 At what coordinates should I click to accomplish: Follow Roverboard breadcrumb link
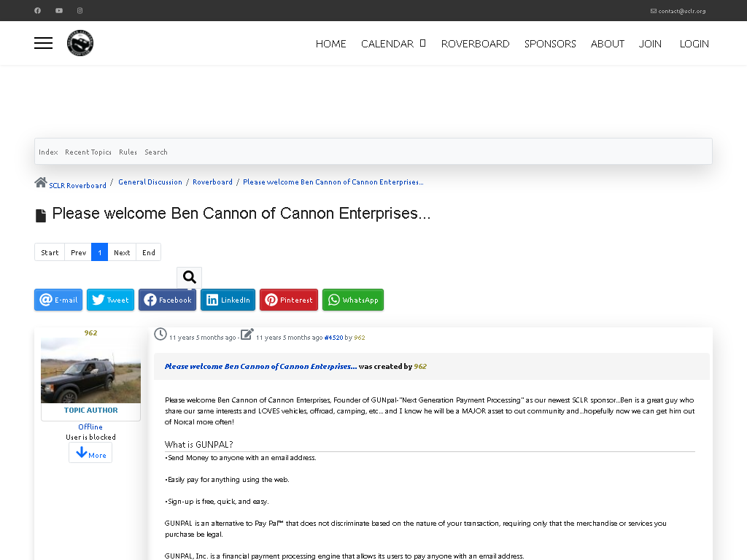[212, 182]
